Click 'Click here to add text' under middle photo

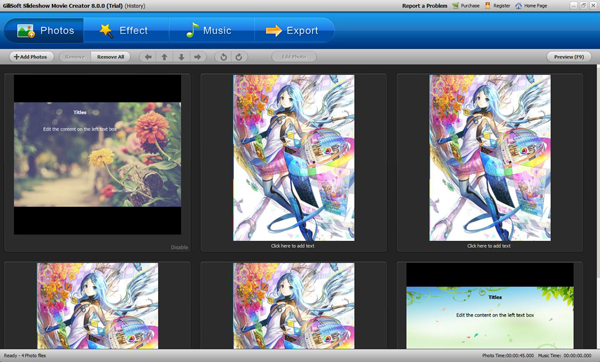tap(293, 246)
